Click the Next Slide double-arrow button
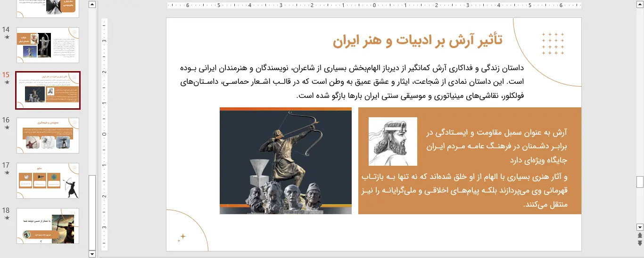 640,243
